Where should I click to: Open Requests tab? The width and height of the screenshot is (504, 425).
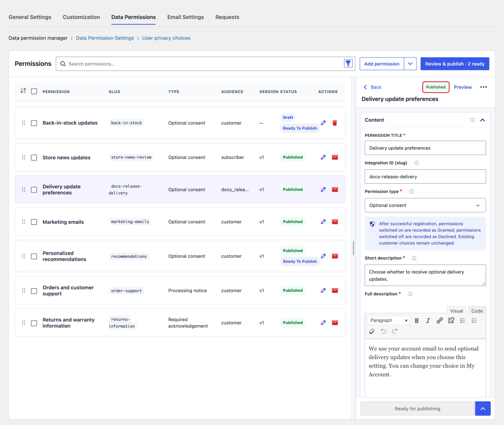pos(227,17)
